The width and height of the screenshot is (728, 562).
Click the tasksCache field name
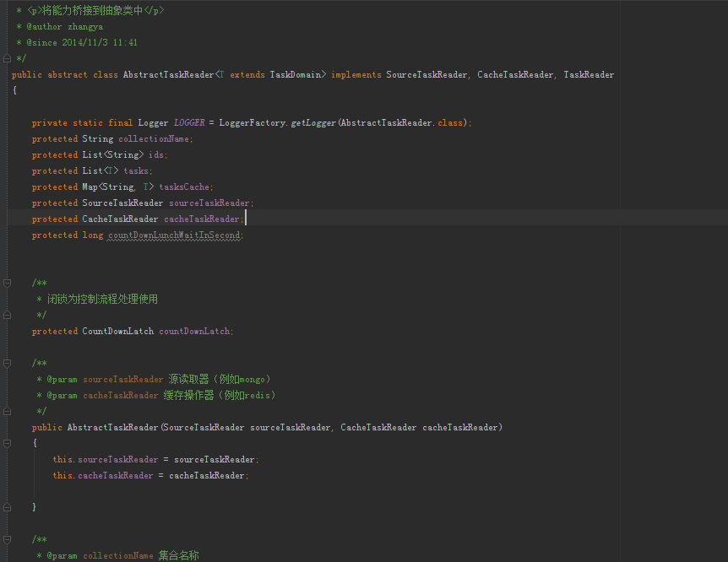(x=184, y=187)
